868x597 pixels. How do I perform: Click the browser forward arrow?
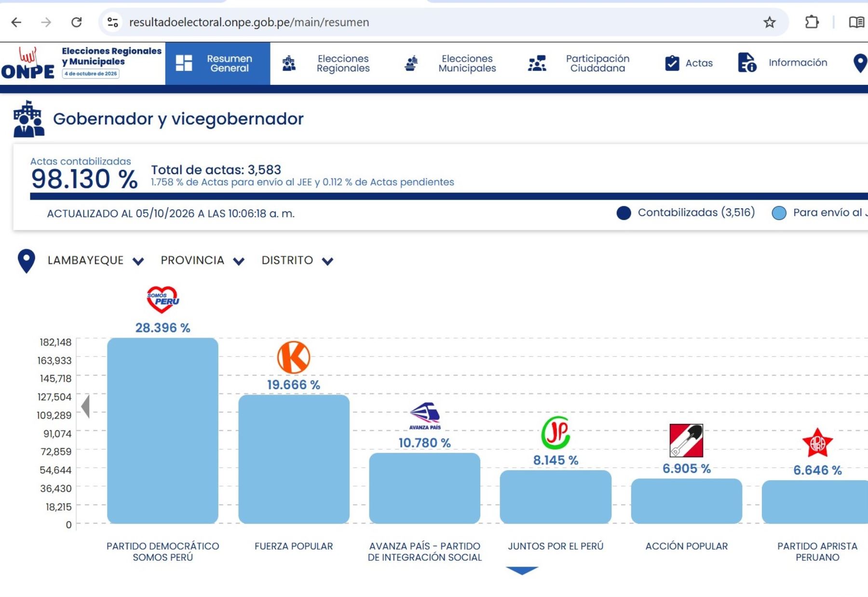46,22
